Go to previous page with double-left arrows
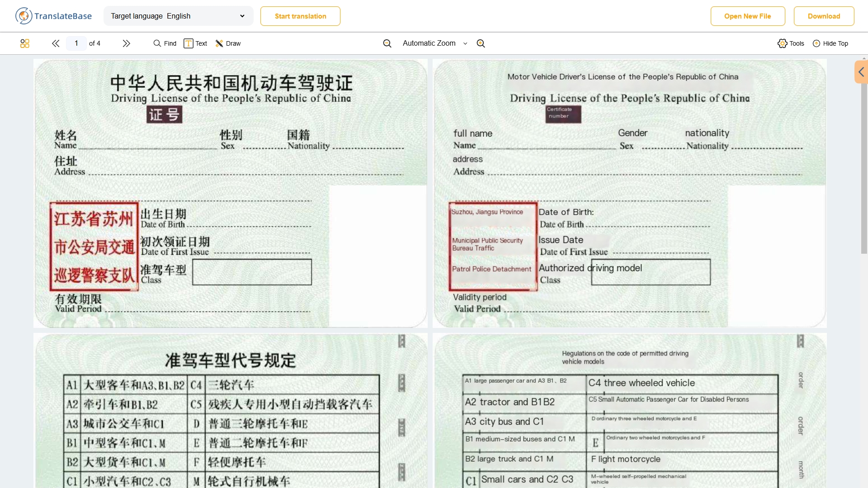 [56, 43]
